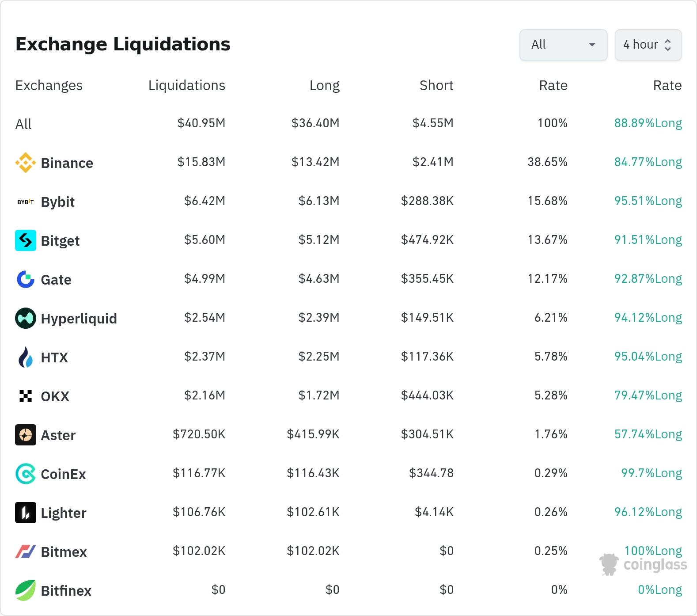Click the Lighter logo icon
This screenshot has height=616, width=697.
coord(26,513)
